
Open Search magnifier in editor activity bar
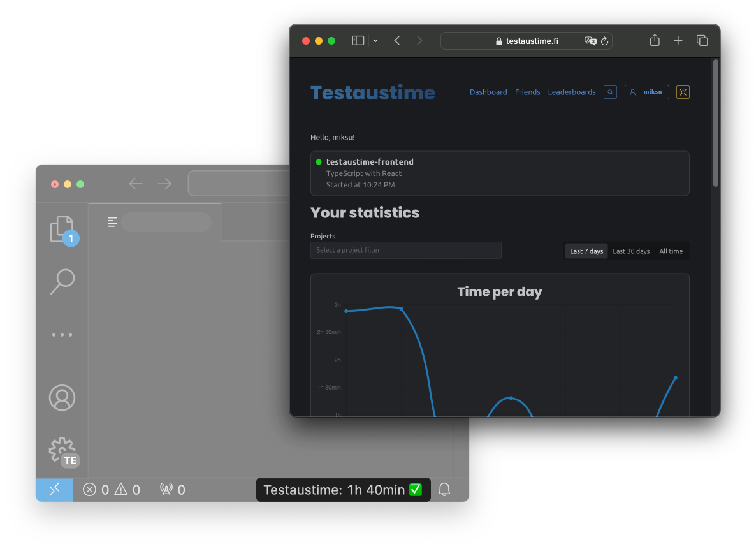pos(62,281)
